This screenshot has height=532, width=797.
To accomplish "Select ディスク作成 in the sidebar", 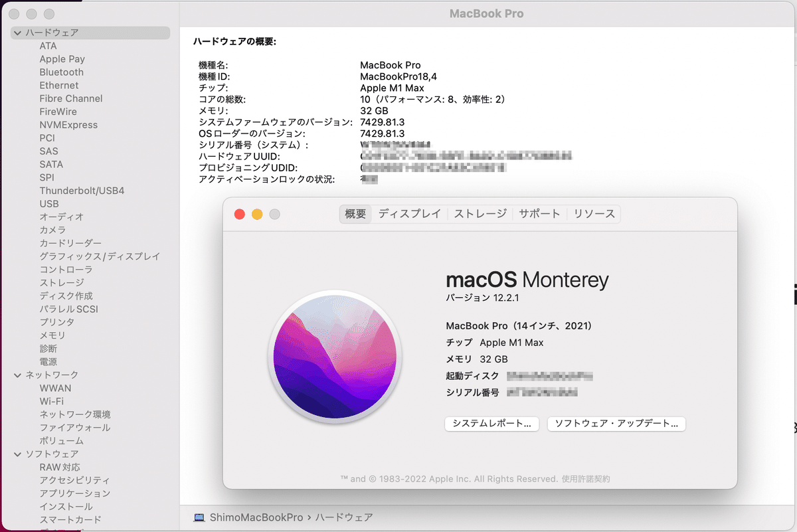I will pyautogui.click(x=66, y=296).
